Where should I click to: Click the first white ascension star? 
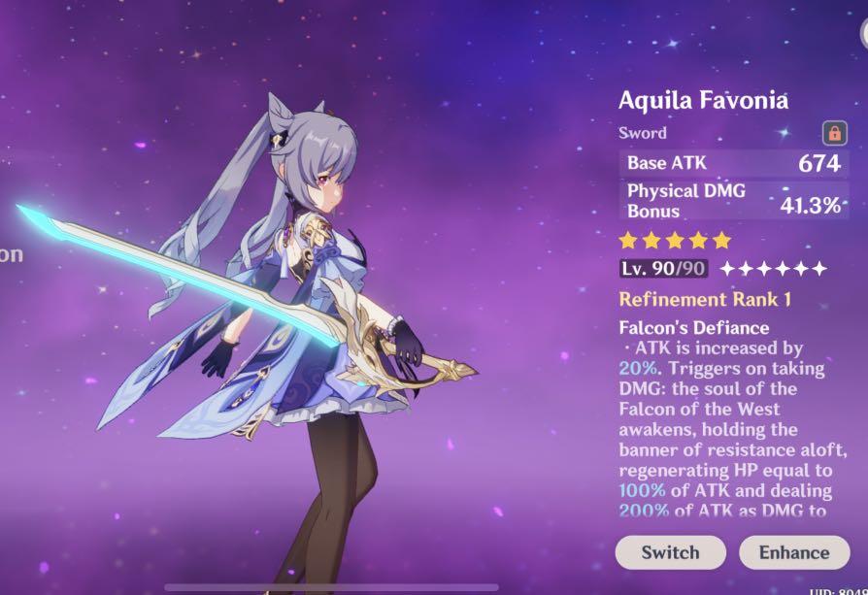(x=727, y=269)
